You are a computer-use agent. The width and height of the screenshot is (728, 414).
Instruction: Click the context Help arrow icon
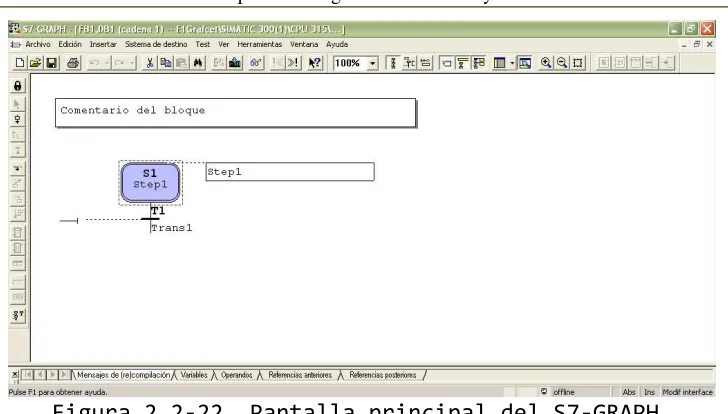tap(314, 63)
